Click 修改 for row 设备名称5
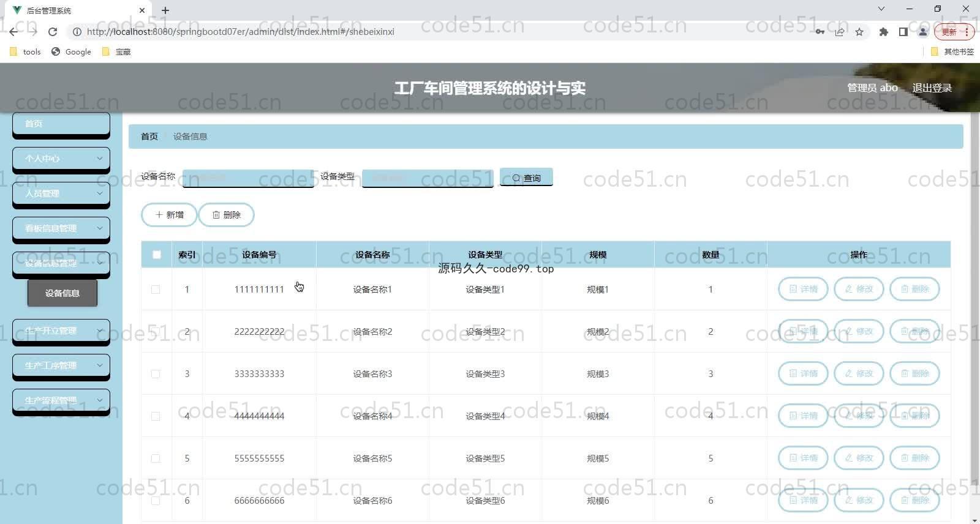Viewport: 980px width, 524px height. coord(859,458)
